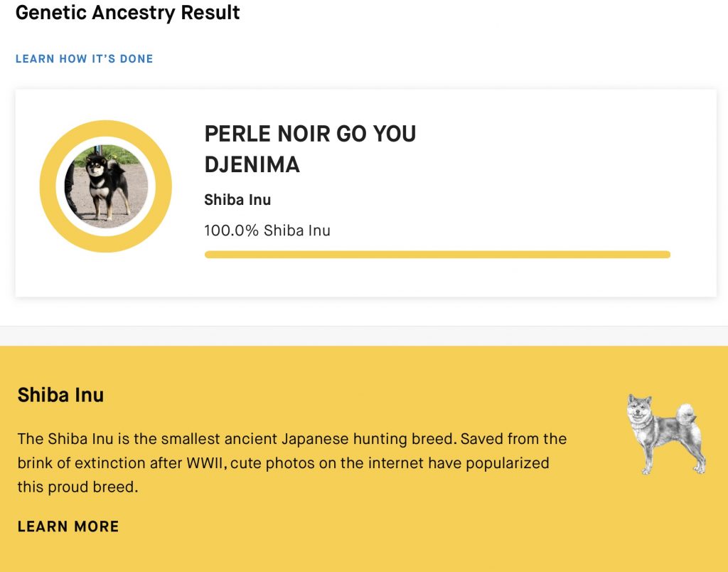
Task: Click the yellow 100% breed percentage bar
Action: pyautogui.click(x=437, y=255)
